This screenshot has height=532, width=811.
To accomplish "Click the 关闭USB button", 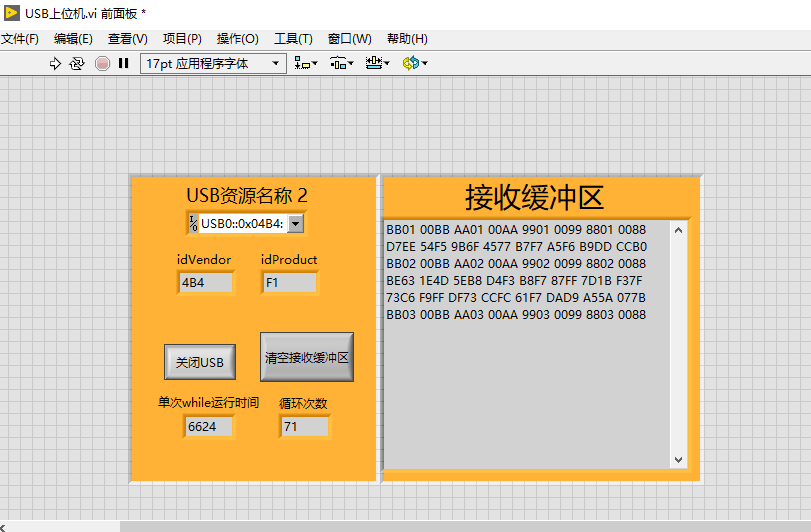I will pos(200,362).
